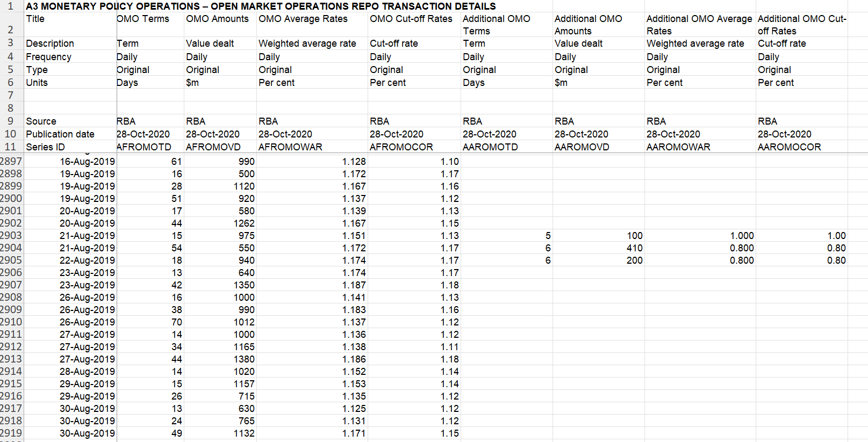Select value dealt 1380 cell
868x442 pixels.
point(220,359)
